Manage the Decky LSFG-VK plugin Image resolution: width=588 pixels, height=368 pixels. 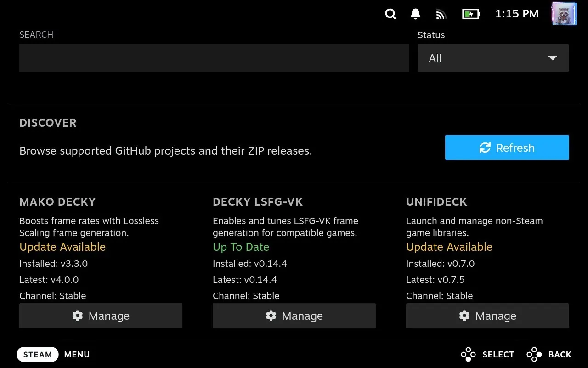click(x=294, y=316)
